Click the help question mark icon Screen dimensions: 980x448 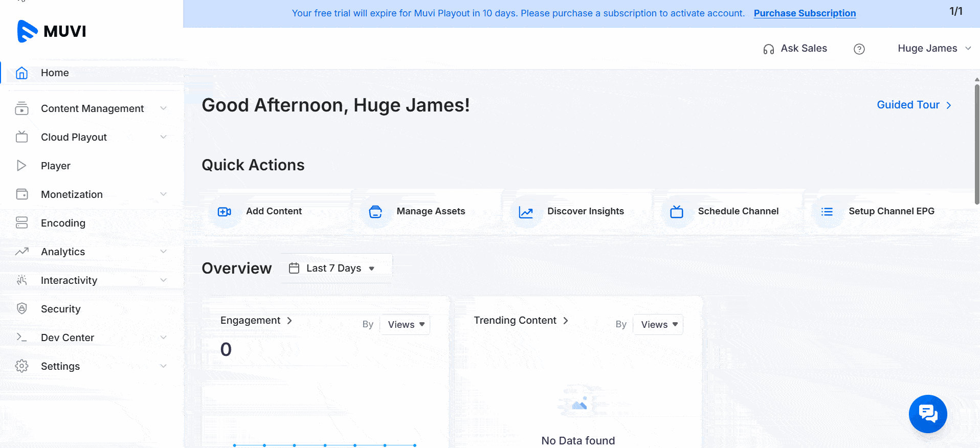point(859,49)
